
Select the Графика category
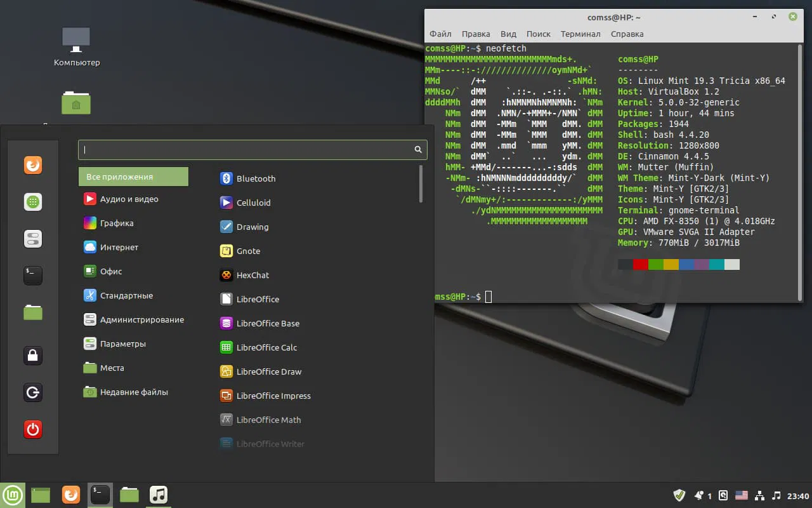click(117, 223)
